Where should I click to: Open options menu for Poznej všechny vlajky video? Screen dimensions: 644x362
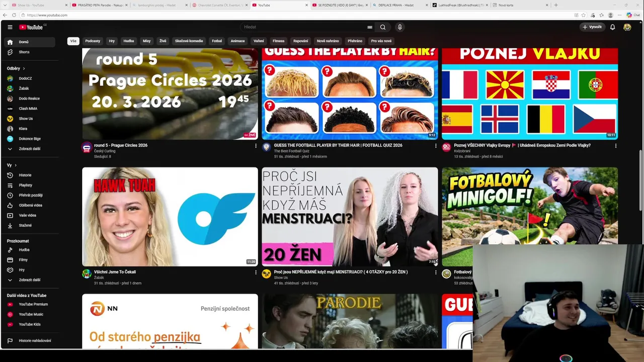coord(615,146)
